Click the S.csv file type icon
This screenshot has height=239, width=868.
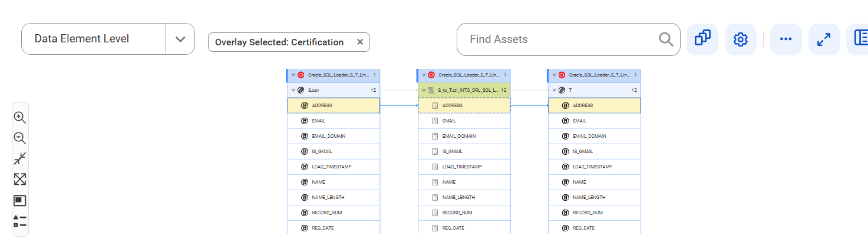(301, 90)
